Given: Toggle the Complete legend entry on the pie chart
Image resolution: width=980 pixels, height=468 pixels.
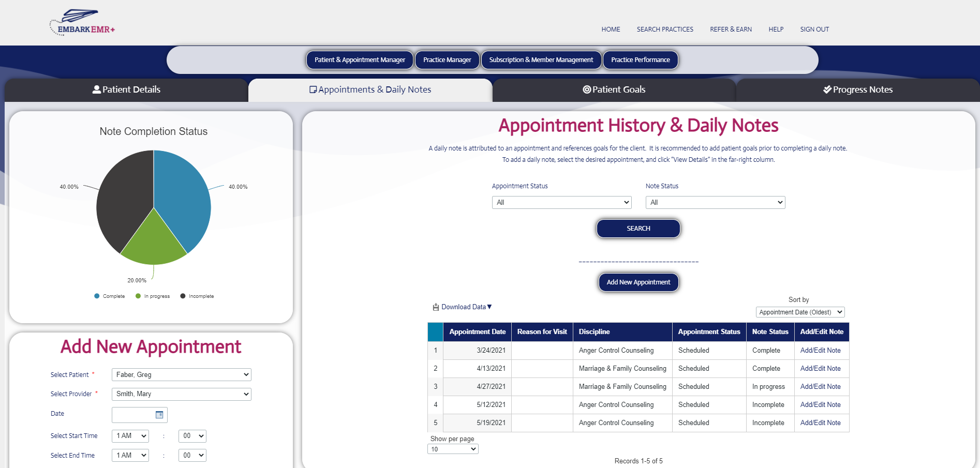Looking at the screenshot, I should [x=109, y=296].
